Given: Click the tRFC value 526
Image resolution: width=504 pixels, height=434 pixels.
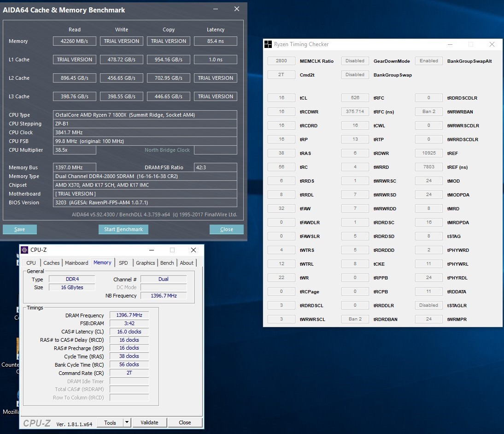Looking at the screenshot, I should click(355, 98).
